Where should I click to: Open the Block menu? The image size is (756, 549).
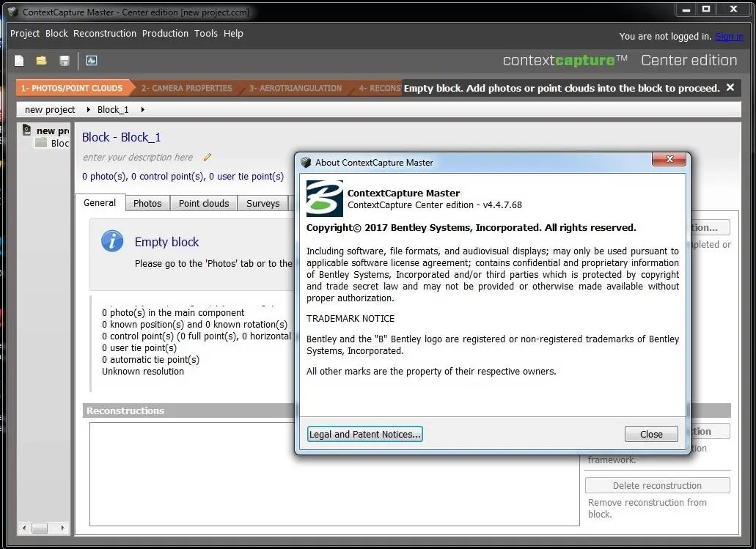(x=56, y=33)
